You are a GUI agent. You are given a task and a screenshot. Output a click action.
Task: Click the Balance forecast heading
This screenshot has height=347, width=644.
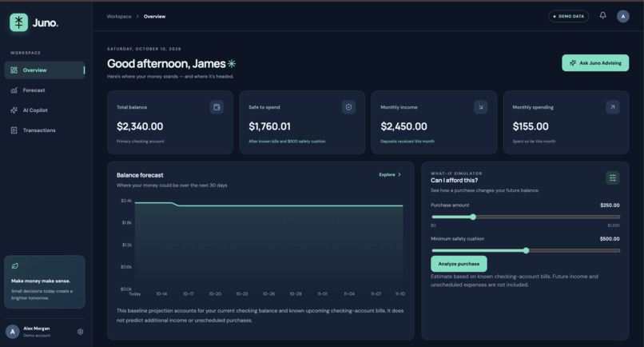(x=140, y=175)
